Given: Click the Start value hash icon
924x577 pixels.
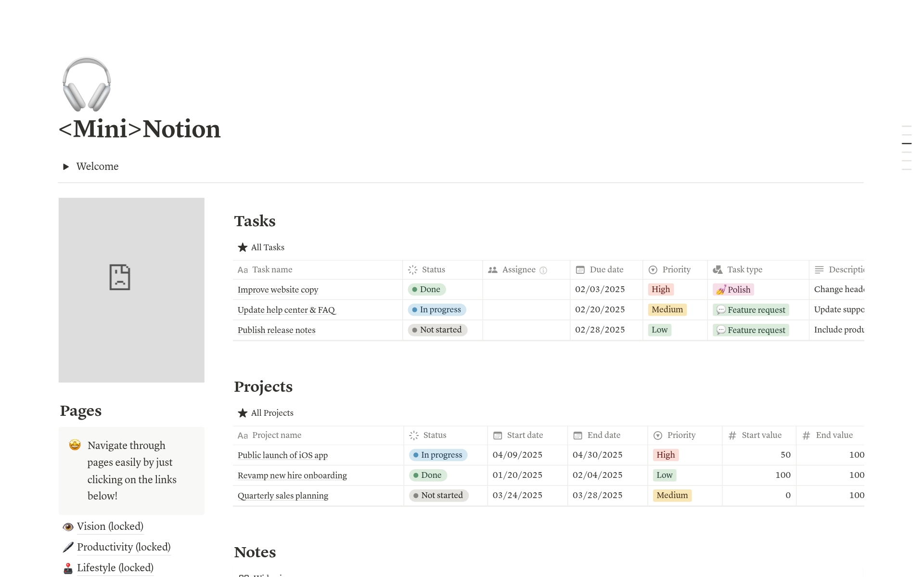Looking at the screenshot, I should [732, 436].
